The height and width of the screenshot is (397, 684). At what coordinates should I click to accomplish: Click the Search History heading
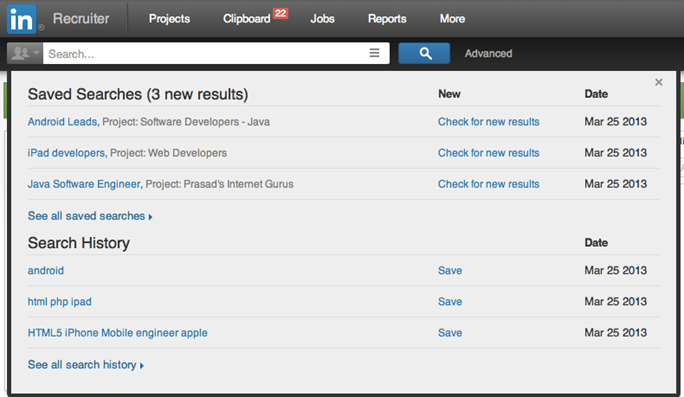pos(79,243)
